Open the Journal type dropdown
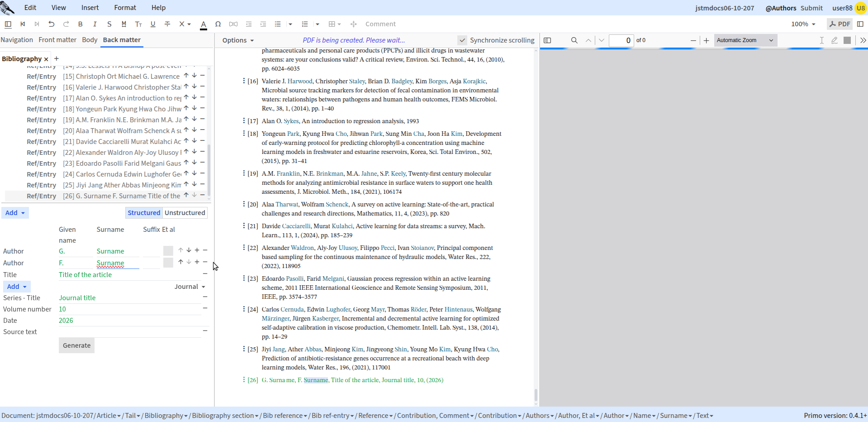This screenshot has height=422, width=868. tap(190, 287)
